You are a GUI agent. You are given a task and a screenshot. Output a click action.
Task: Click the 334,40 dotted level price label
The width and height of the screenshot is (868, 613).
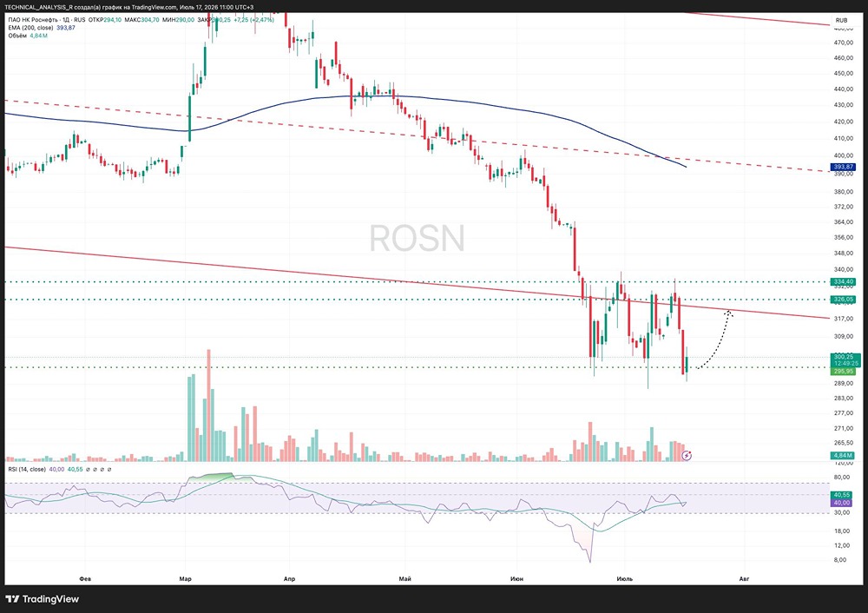pos(843,282)
